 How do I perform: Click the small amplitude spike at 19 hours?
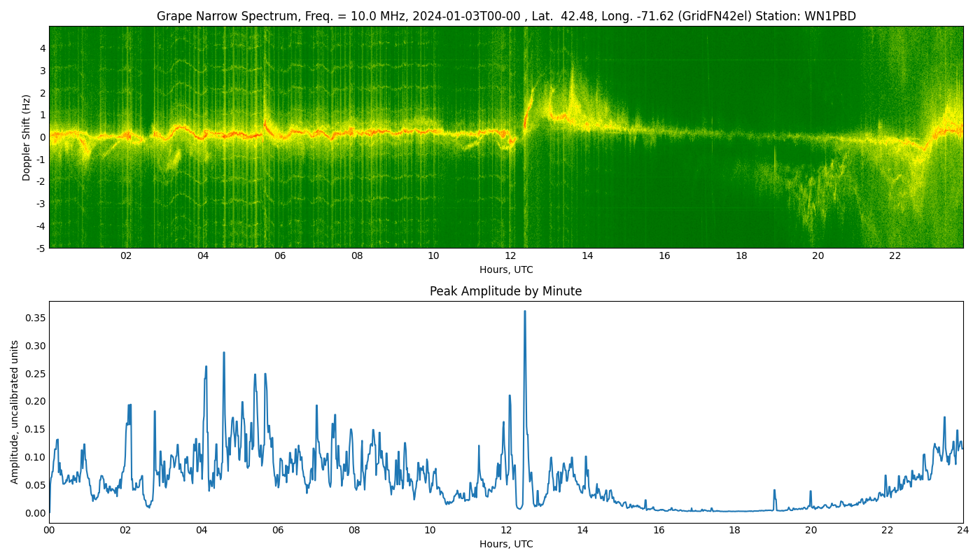pos(773,491)
